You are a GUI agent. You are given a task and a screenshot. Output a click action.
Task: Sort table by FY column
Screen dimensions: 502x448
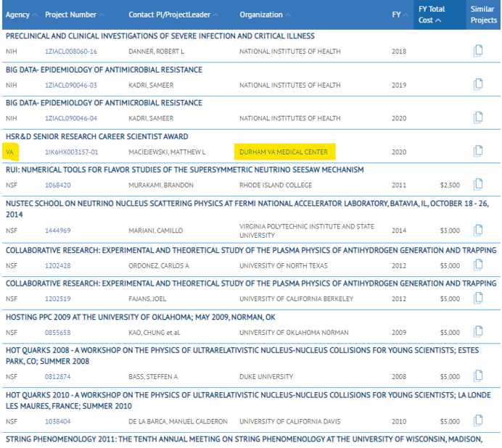pos(400,14)
